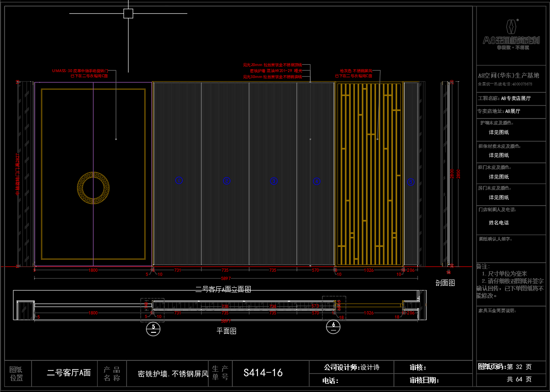
Task: Click the 剖面图 section view label
Action: 445,283
